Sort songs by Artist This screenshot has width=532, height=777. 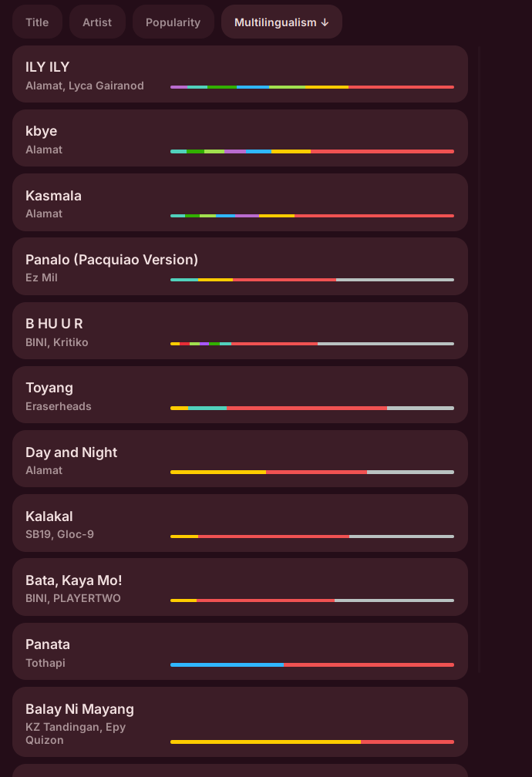point(97,22)
